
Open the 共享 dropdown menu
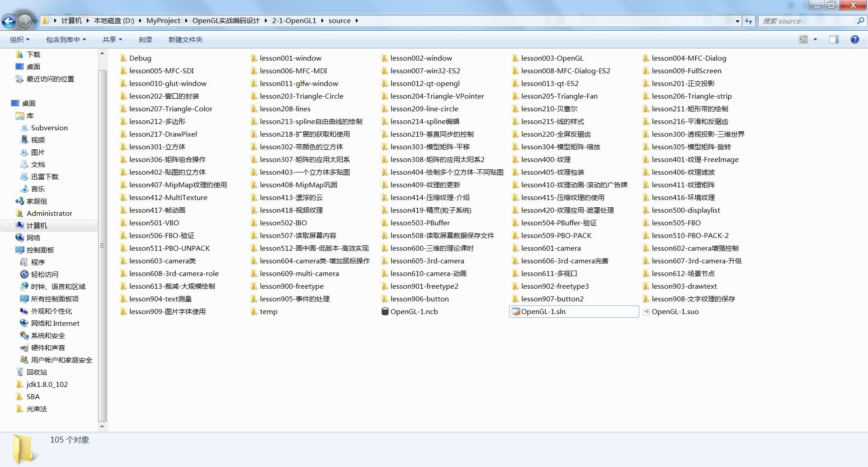coord(112,39)
